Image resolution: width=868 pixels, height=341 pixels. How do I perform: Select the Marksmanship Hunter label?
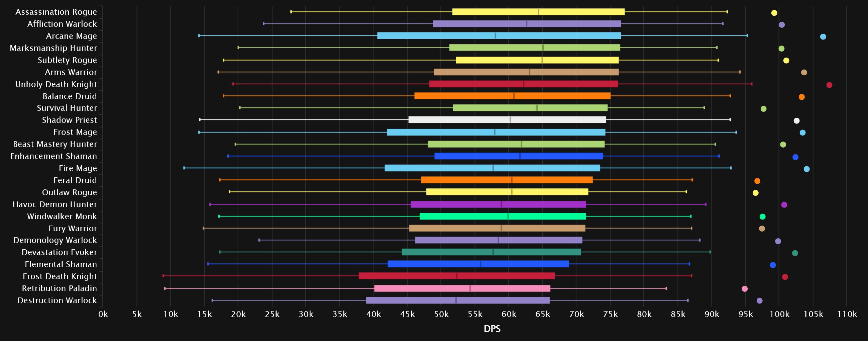click(53, 48)
